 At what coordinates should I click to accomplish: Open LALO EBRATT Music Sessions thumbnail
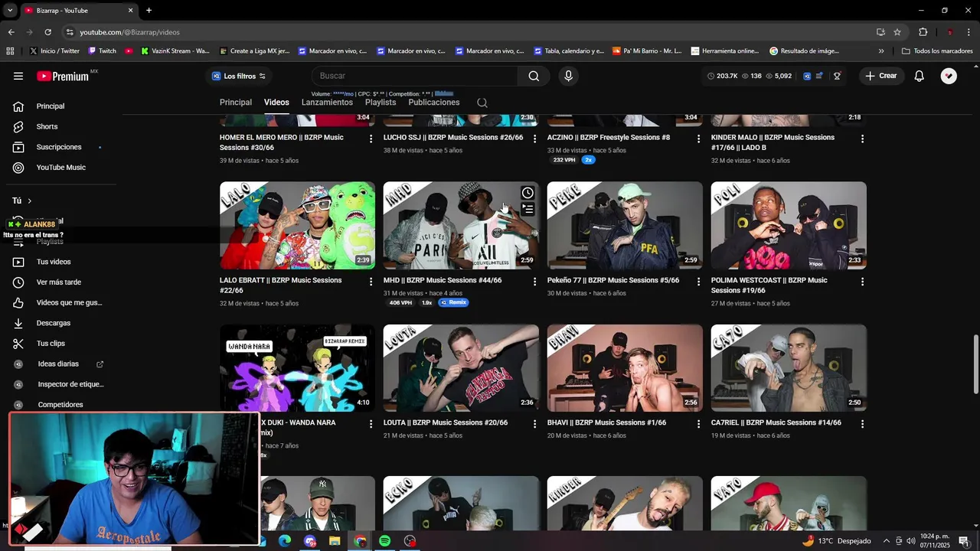(x=297, y=225)
